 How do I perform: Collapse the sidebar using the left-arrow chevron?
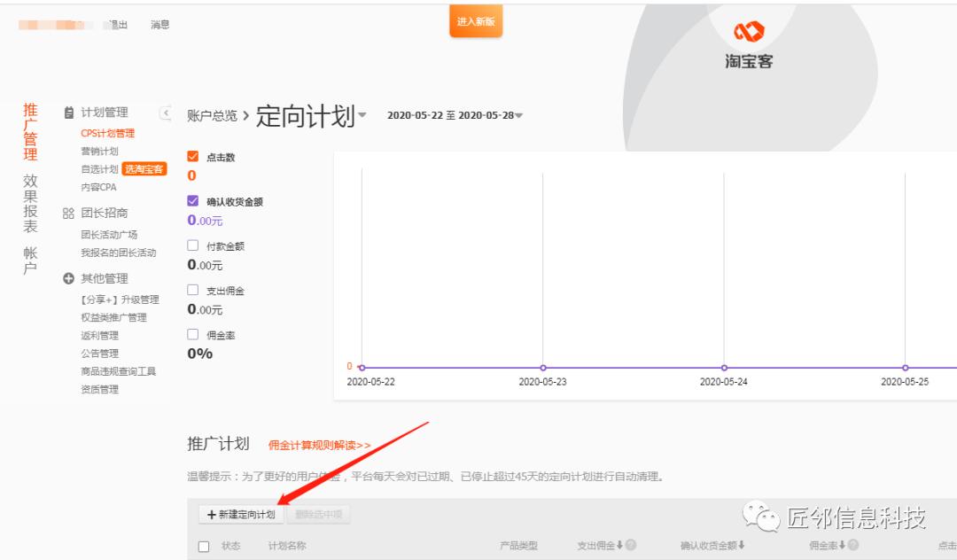click(x=166, y=113)
